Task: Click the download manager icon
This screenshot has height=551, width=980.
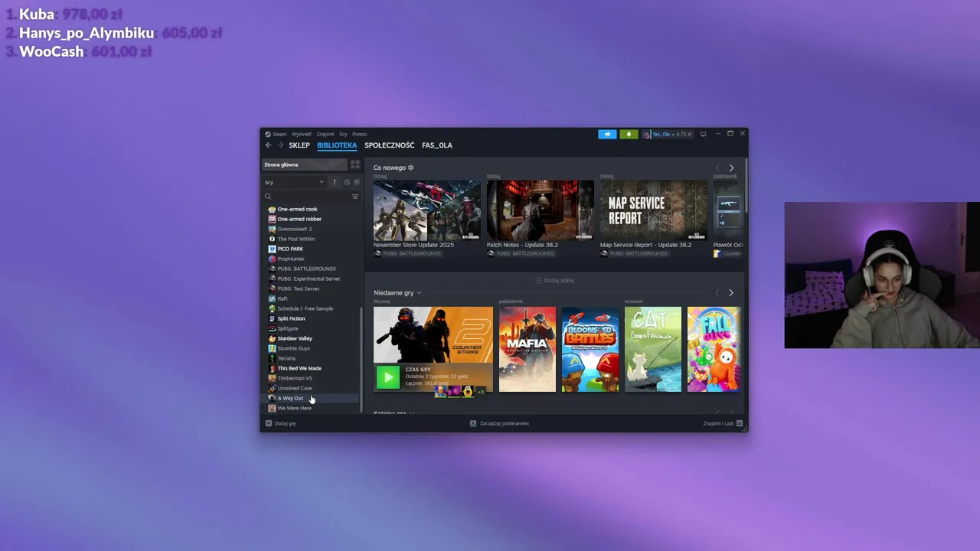Action: click(x=473, y=423)
